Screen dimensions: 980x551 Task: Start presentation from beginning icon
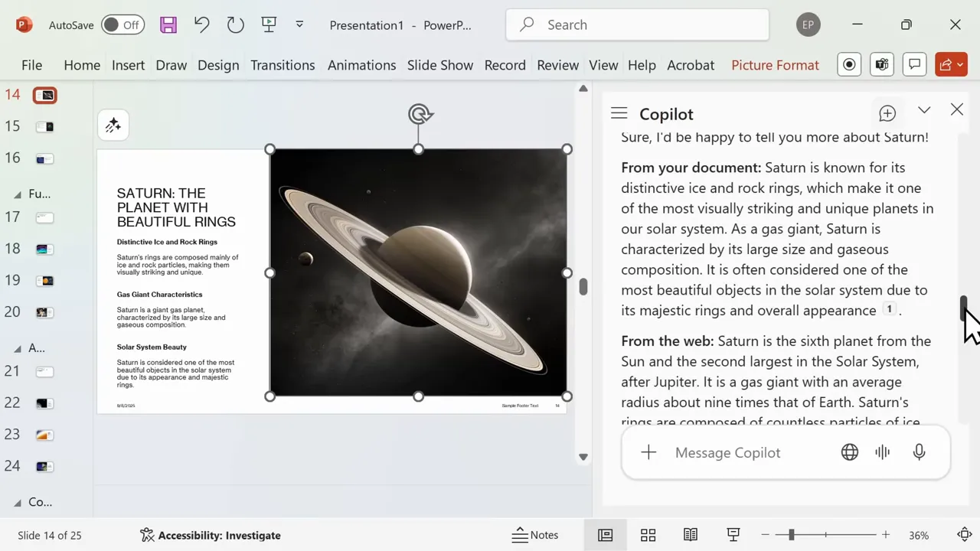coord(269,24)
